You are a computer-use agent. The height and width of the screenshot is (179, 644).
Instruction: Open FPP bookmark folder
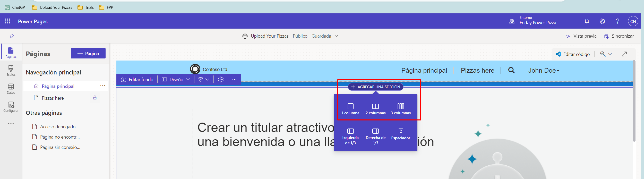pyautogui.click(x=106, y=7)
